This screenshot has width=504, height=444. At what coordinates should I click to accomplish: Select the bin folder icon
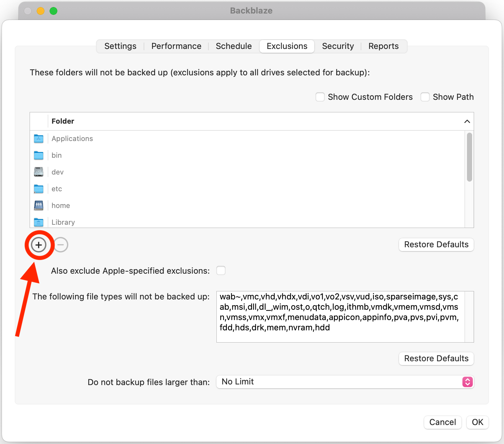(x=39, y=156)
